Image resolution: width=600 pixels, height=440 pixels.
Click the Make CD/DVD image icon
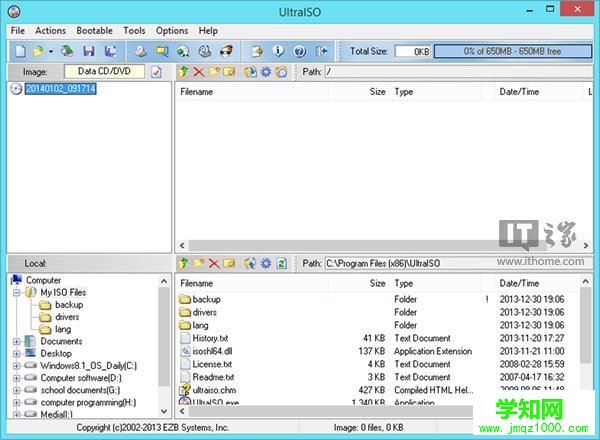tap(140, 51)
